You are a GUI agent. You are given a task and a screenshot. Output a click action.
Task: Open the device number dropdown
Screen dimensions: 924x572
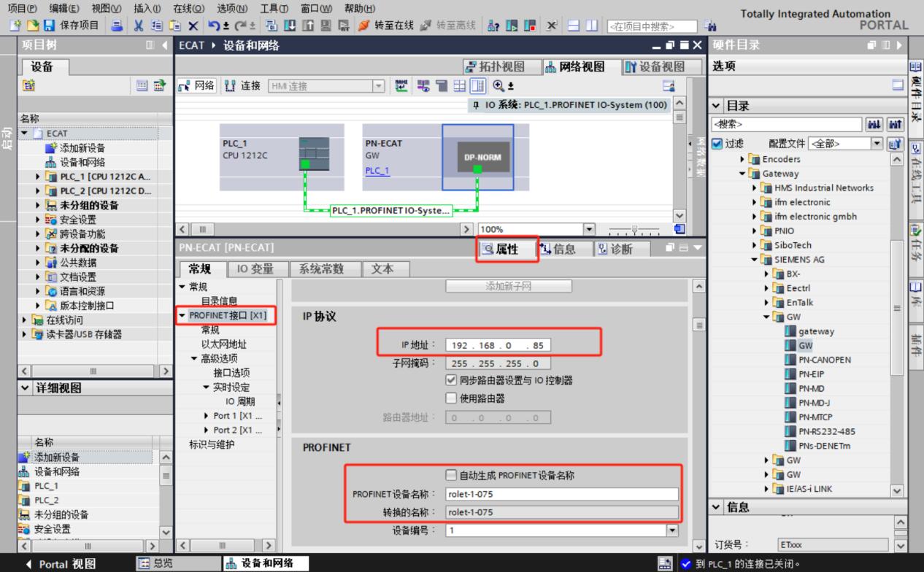(672, 530)
